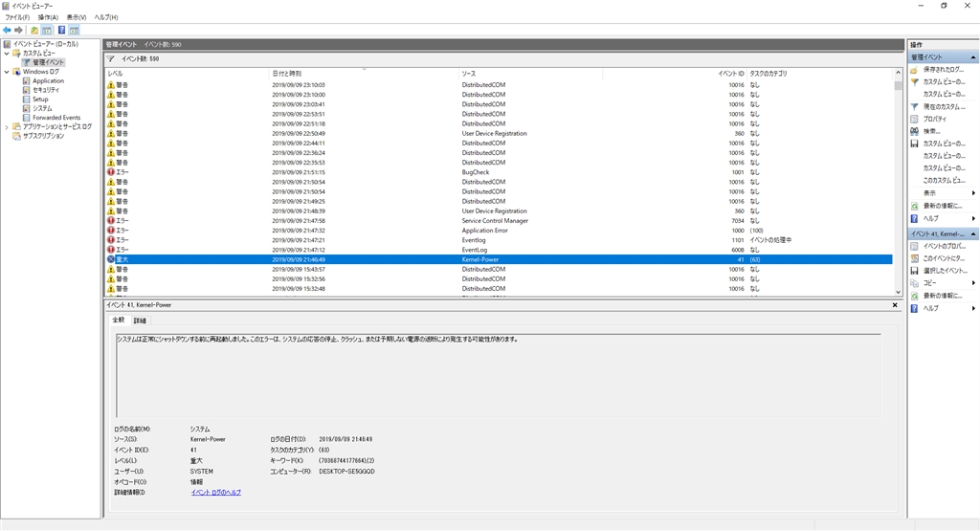Collapse the カスタム ビュー tree node
The height and width of the screenshot is (531, 980).
(7, 54)
